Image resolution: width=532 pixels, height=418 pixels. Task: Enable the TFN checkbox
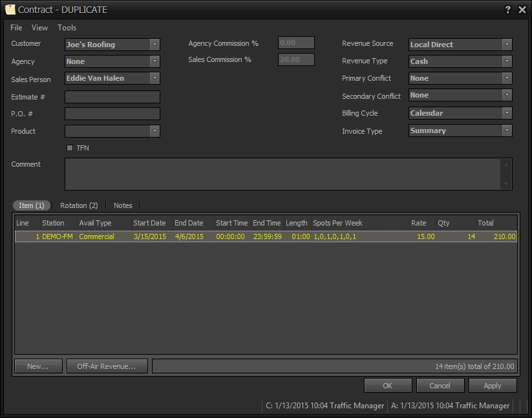tap(70, 148)
